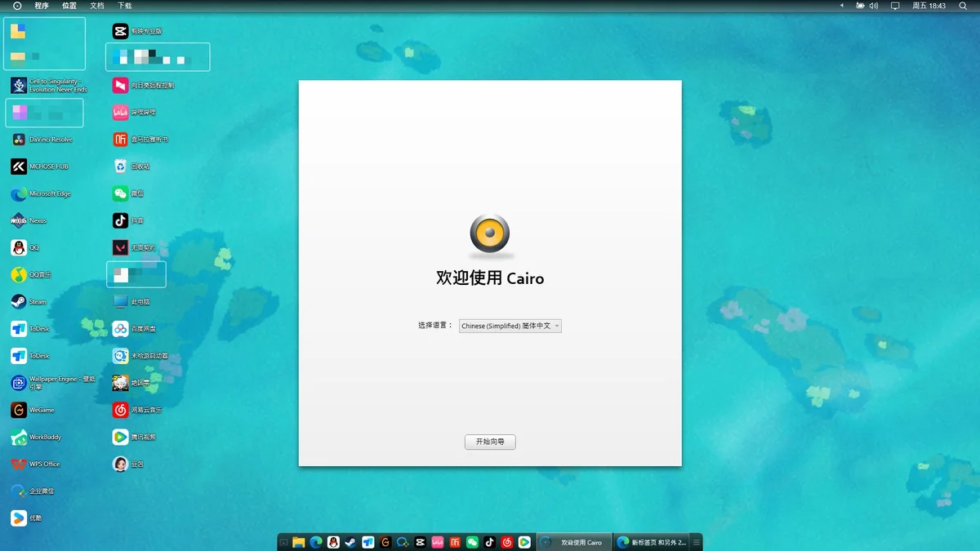The width and height of the screenshot is (980, 551).
Task: Click the volume speaker icon in the top bar
Action: pos(874,6)
